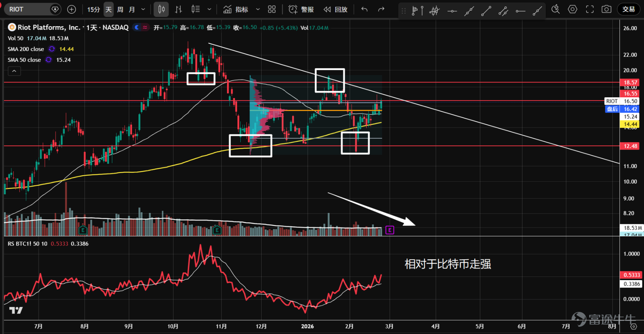Click the SMA 50 close indicator label

24,60
